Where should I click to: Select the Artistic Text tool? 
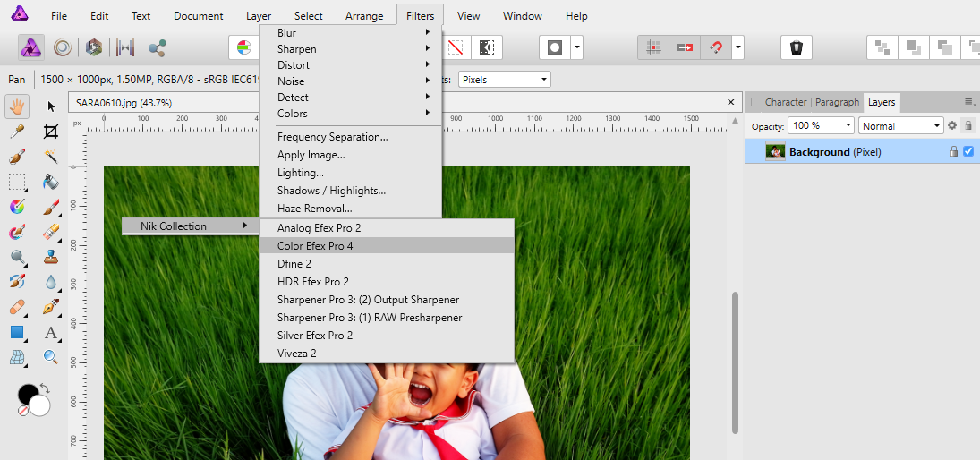51,332
